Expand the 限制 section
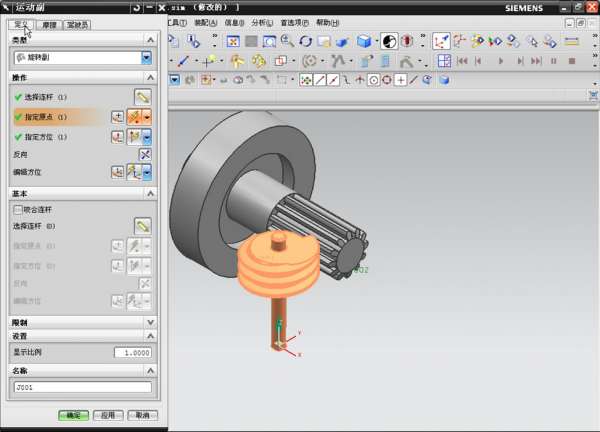Screen dimensions: 600x432 click(150, 323)
